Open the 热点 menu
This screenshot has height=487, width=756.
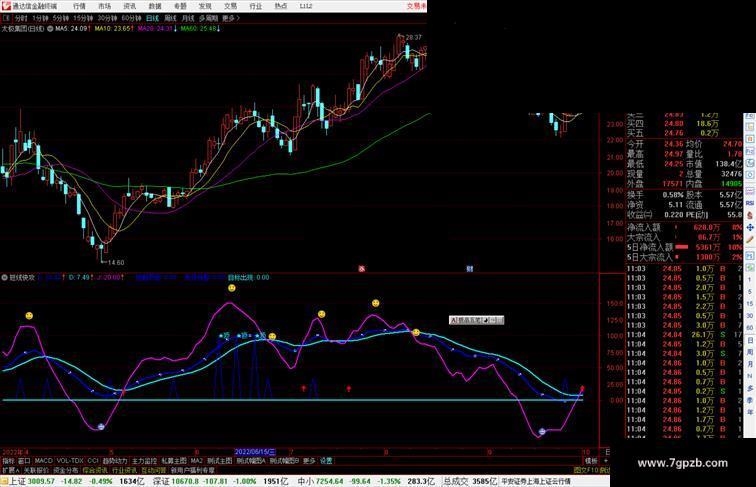coord(281,6)
